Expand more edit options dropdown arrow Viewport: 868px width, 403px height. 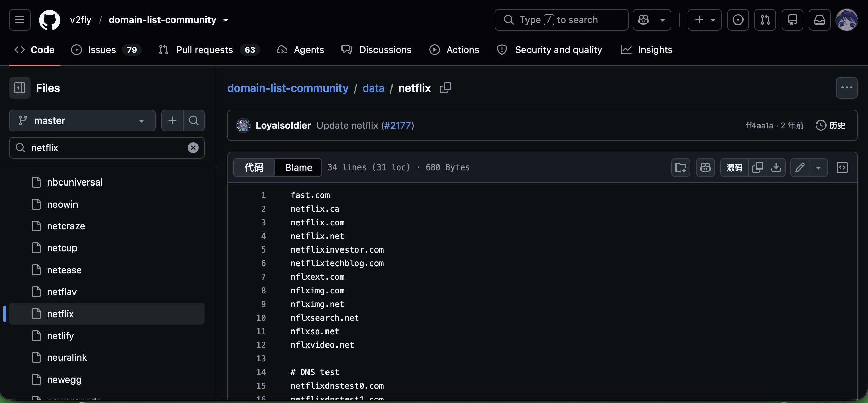coord(818,167)
